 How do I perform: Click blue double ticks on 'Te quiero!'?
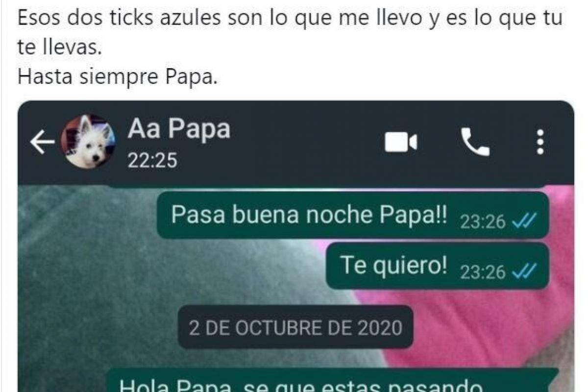(x=524, y=271)
